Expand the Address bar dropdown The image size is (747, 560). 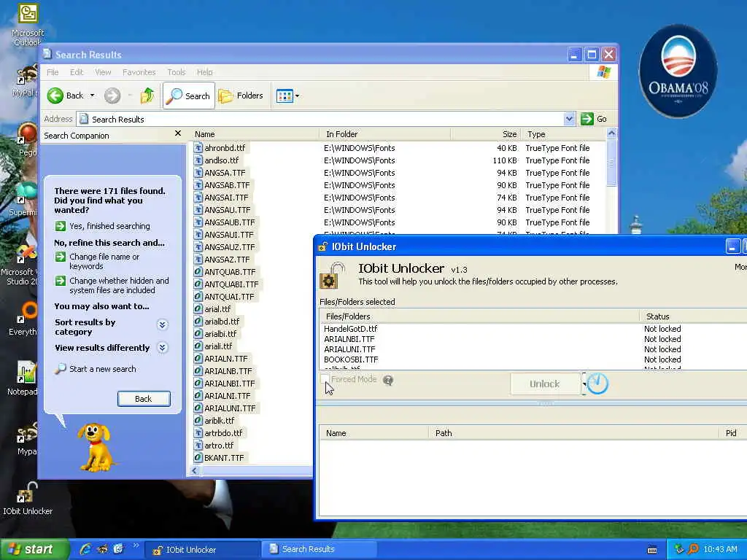point(569,119)
